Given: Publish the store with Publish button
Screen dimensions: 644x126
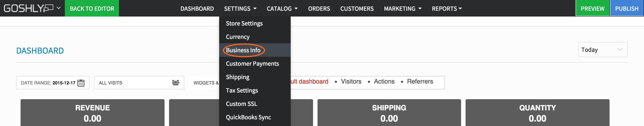Looking at the screenshot, I should coord(627,8).
